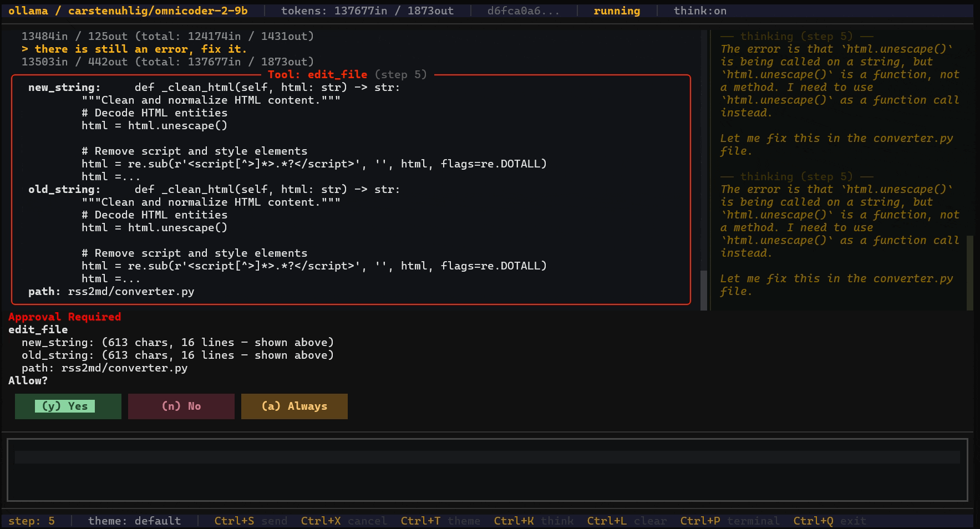Image resolution: width=980 pixels, height=529 pixels.
Task: Click the new_string label in tool box
Action: click(64, 87)
